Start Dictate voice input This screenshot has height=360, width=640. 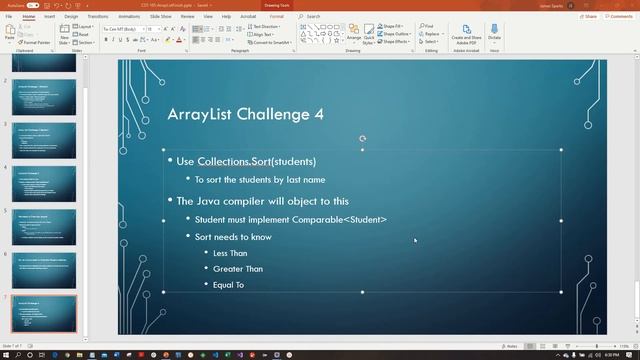[x=494, y=33]
